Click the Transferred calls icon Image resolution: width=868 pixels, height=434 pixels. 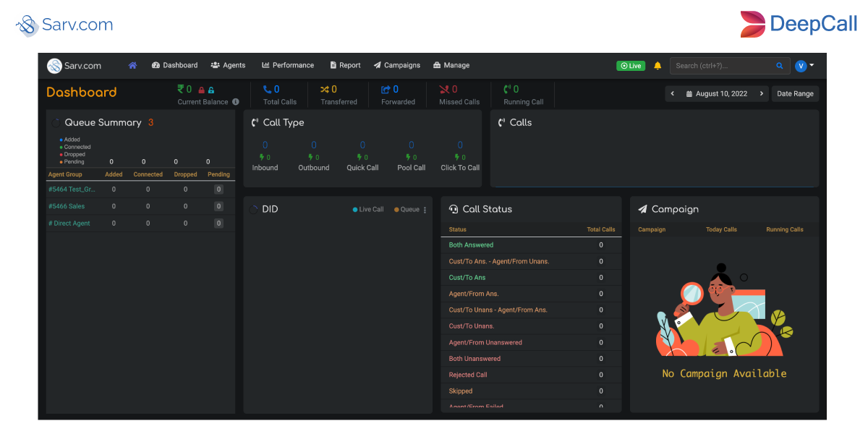(324, 90)
